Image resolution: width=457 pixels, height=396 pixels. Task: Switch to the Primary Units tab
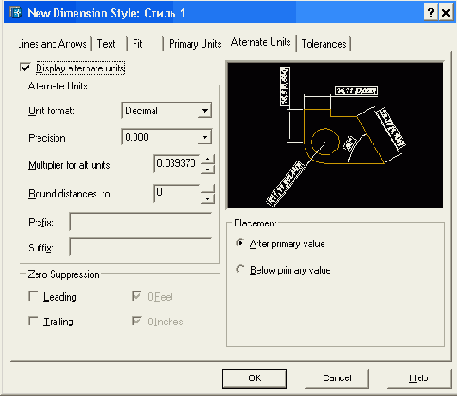point(195,44)
